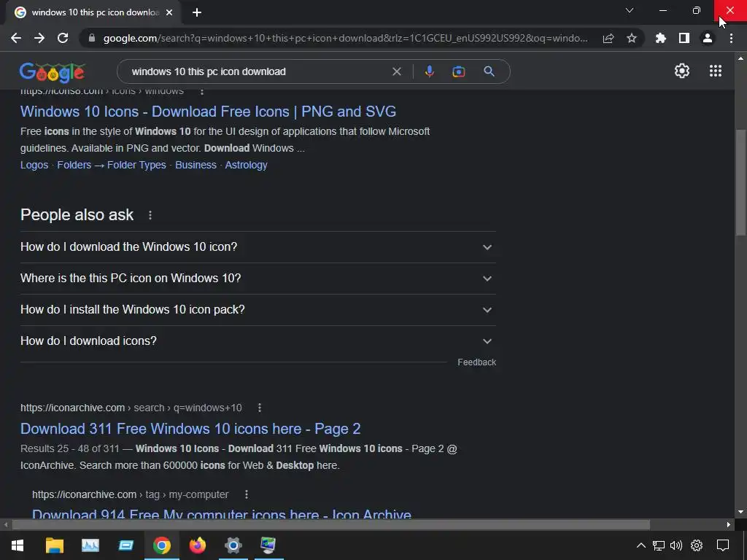Screen dimensions: 747x560
Task: Expand 'How do I download the Windows 10 icon?'
Action: tap(258, 247)
